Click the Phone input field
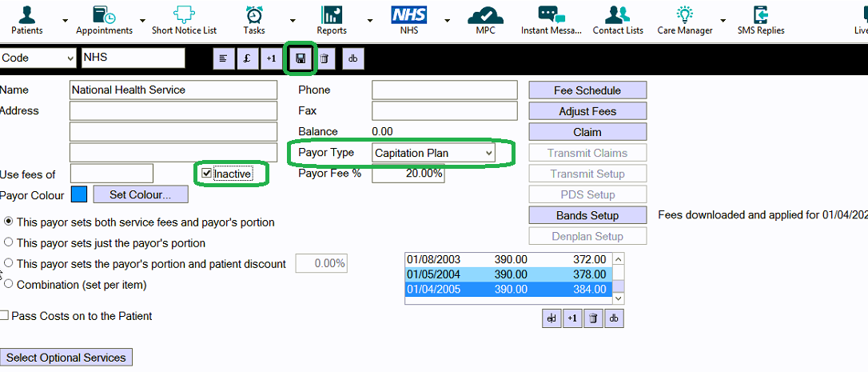868x372 pixels. pos(444,90)
